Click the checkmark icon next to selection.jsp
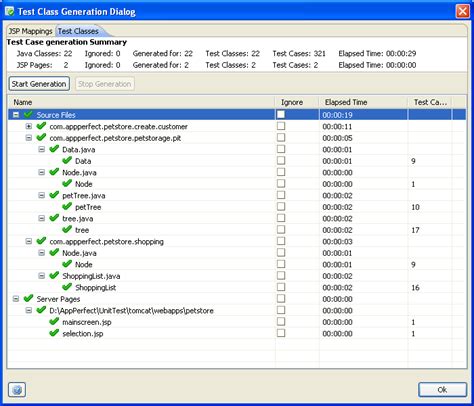 (54, 333)
